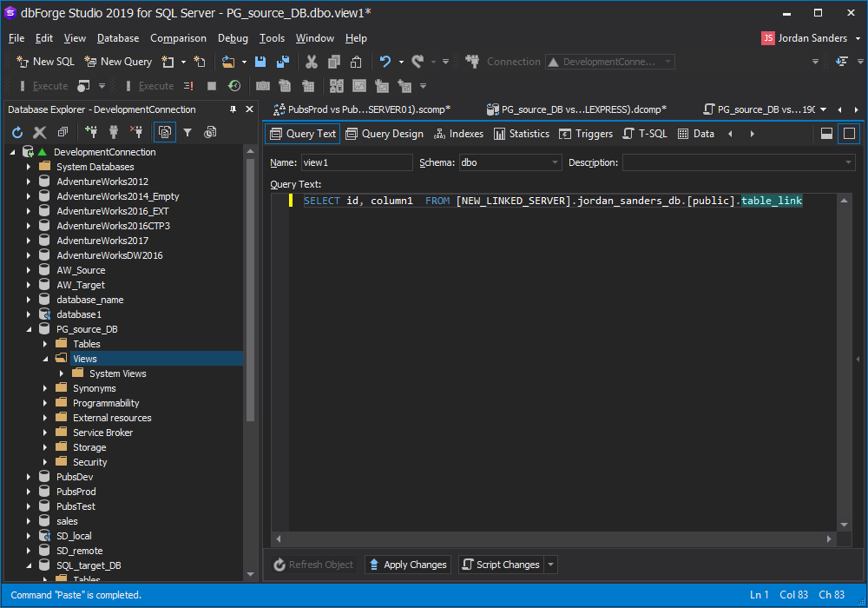
Task: Click the Delete X icon in Database Explorer
Action: click(40, 132)
